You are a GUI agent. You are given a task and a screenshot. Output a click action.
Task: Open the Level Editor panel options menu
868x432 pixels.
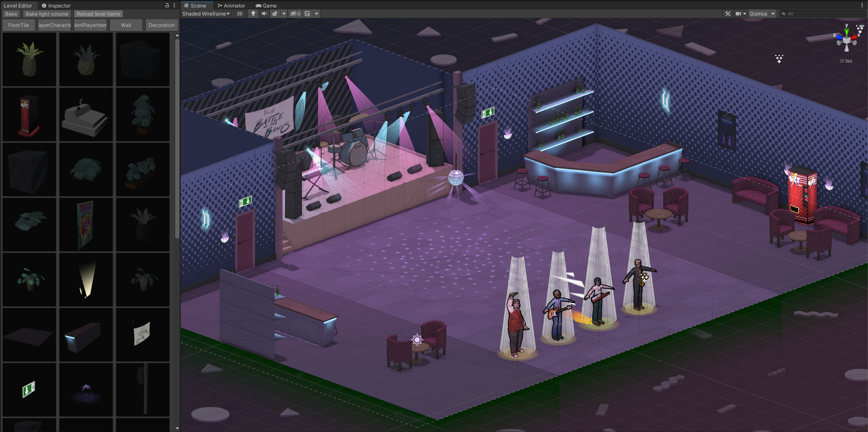click(x=175, y=5)
